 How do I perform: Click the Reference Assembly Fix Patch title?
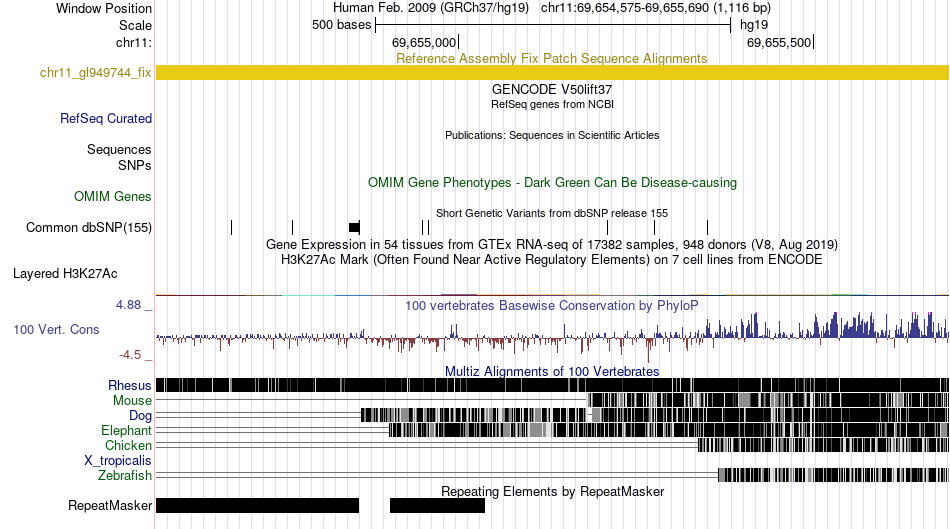point(551,58)
